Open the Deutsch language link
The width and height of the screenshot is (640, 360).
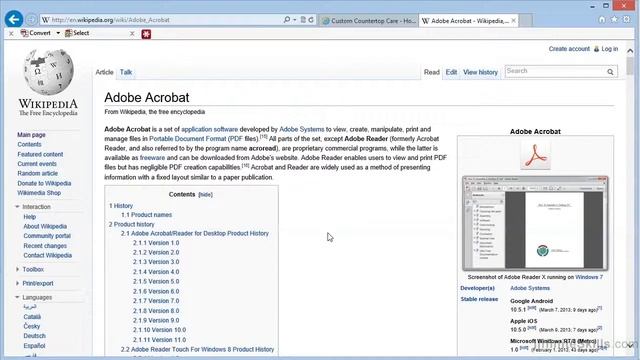coord(34,336)
